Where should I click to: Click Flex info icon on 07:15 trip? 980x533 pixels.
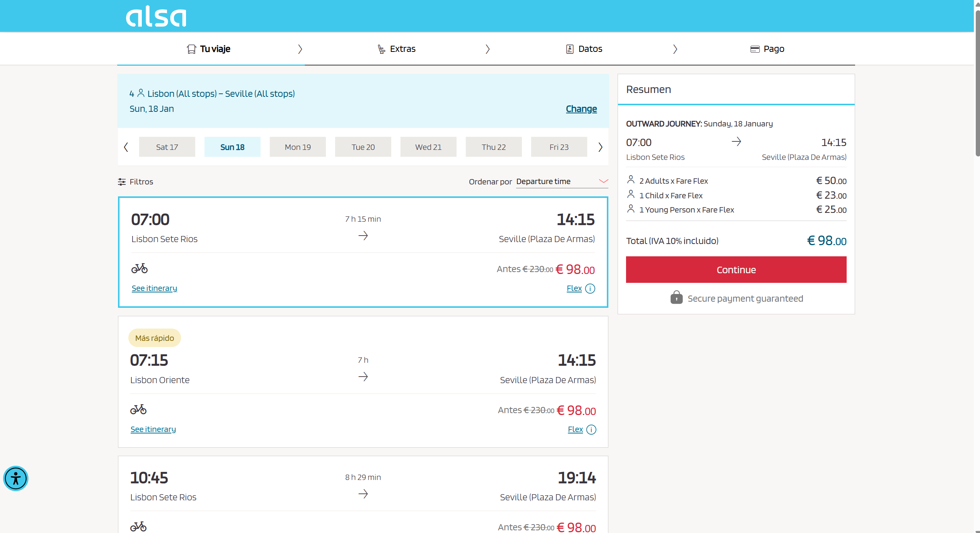591,430
